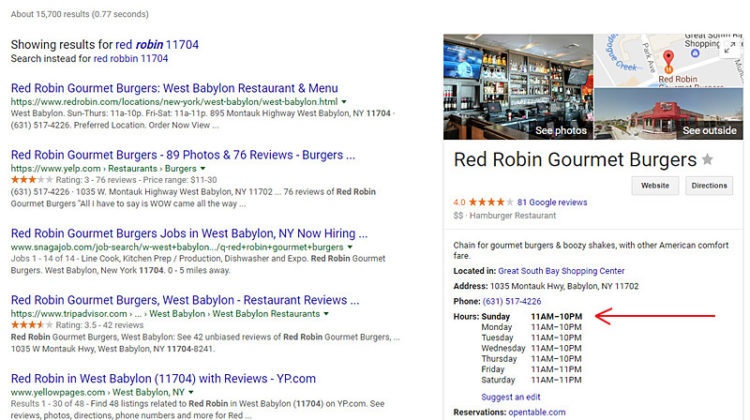750x420 pixels.
Task: Open dropdown arrow next to redrobin.com URL
Action: (343, 102)
